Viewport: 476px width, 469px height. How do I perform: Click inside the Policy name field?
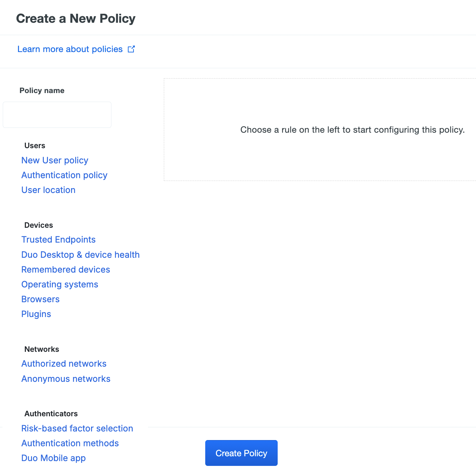[x=57, y=114]
